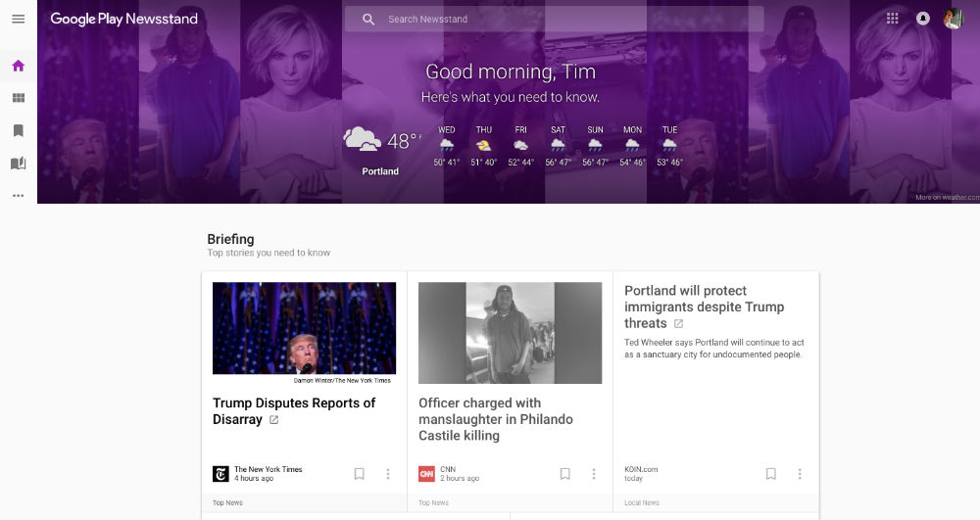980x520 pixels.
Task: Expand the overflow menu for KOIN.com story
Action: click(x=800, y=474)
